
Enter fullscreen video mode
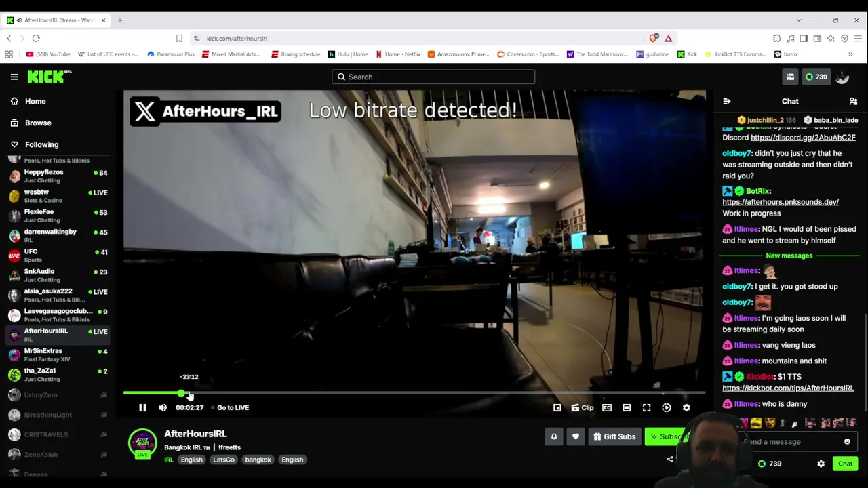click(646, 407)
